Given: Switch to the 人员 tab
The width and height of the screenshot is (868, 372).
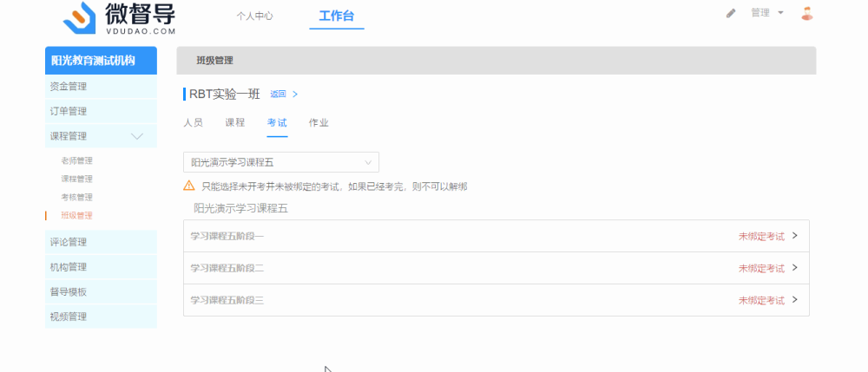Looking at the screenshot, I should pos(194,123).
